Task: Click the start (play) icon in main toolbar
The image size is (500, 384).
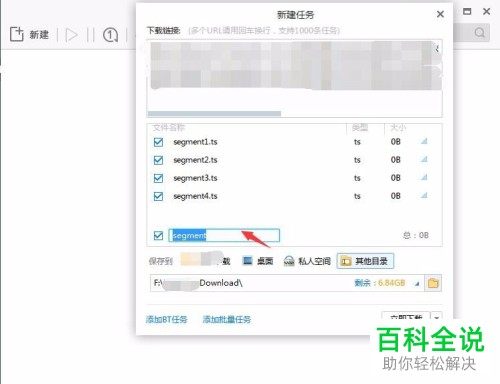Action: click(x=71, y=35)
